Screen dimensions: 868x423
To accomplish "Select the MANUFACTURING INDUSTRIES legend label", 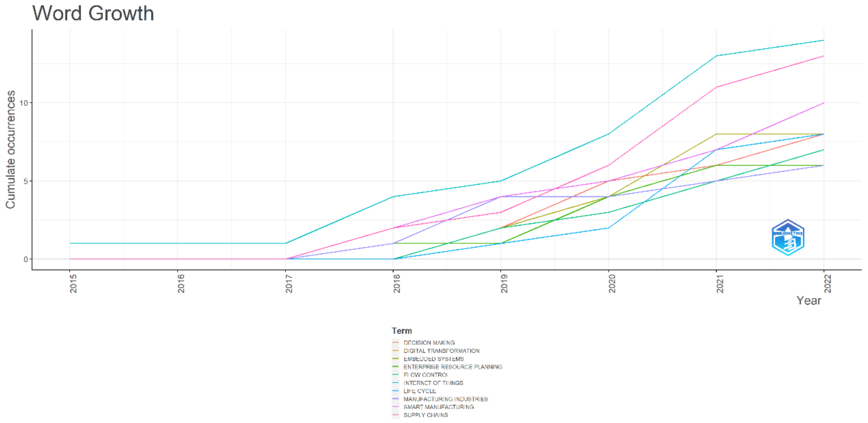I will [x=445, y=399].
